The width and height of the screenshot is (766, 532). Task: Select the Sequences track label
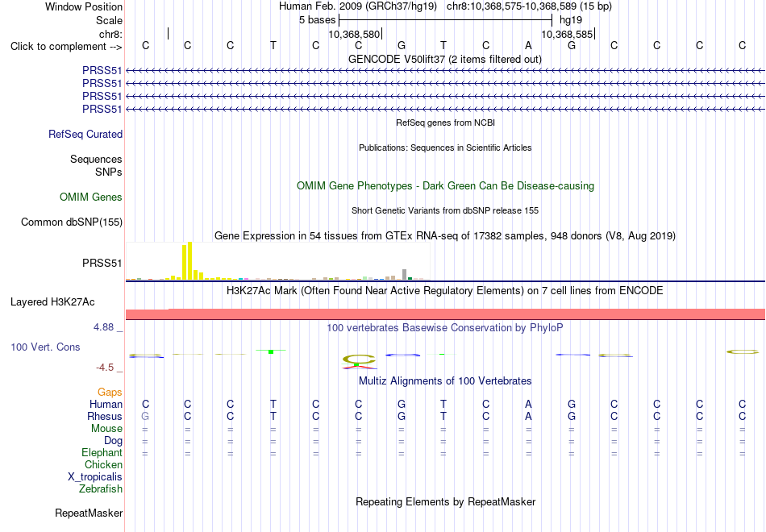pos(96,160)
